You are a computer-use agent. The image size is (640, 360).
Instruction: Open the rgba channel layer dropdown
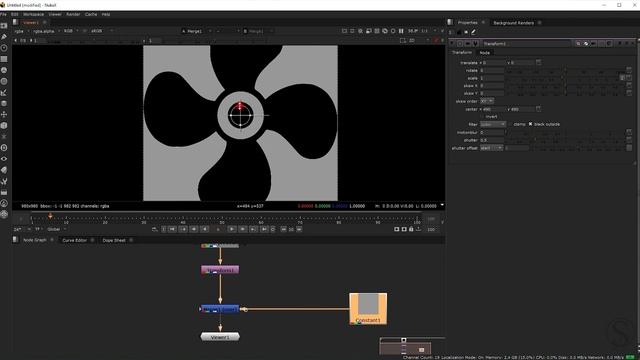click(x=22, y=31)
